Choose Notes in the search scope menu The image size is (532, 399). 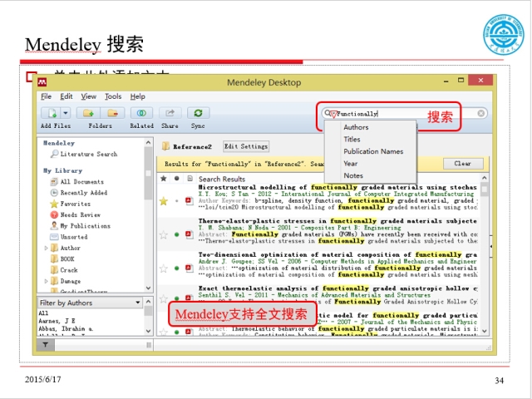click(353, 175)
